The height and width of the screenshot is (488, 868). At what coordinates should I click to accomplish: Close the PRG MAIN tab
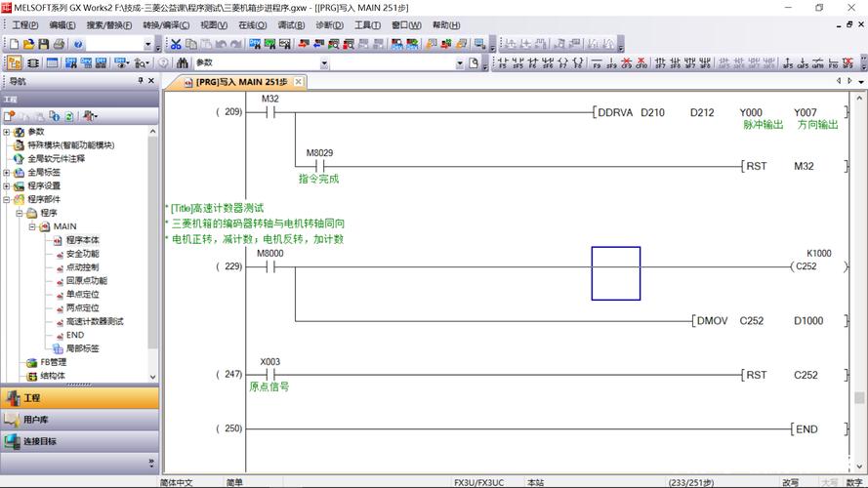(x=299, y=81)
